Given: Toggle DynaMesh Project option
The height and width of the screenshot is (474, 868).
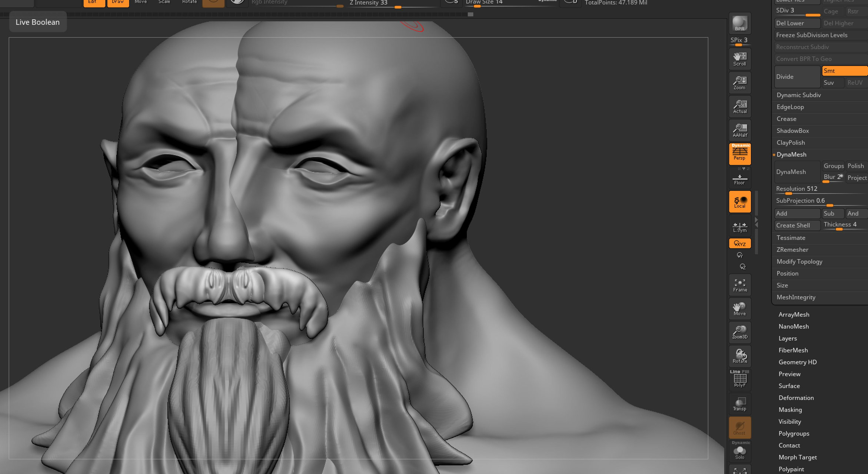Looking at the screenshot, I should pyautogui.click(x=856, y=178).
